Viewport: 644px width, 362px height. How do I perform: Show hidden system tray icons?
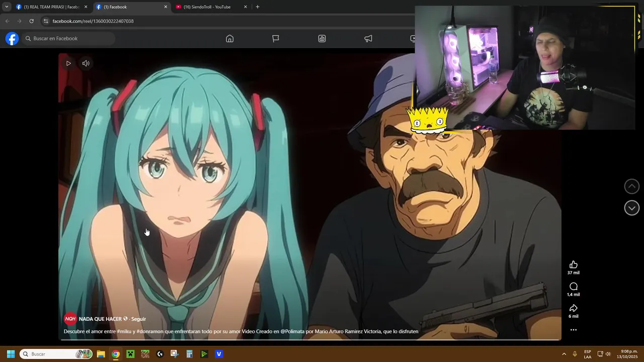[563, 354]
